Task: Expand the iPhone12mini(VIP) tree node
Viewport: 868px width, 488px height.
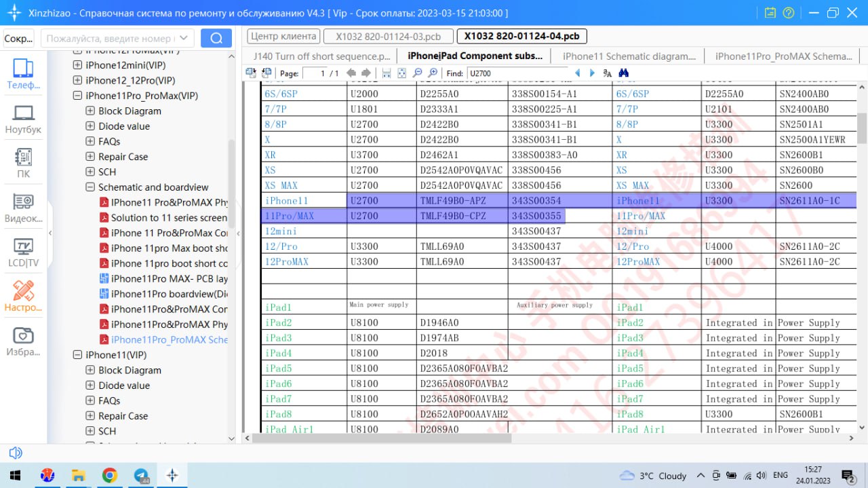Action: 78,65
